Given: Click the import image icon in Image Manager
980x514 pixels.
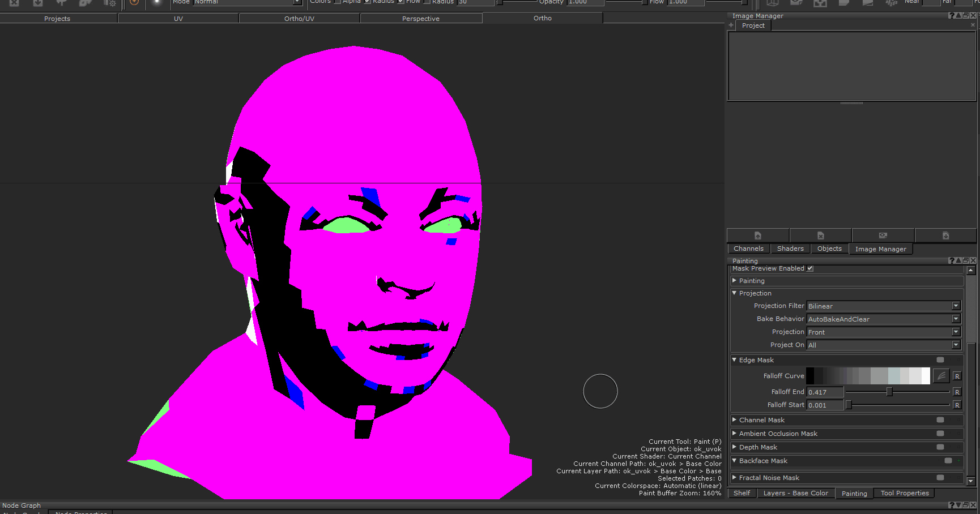Looking at the screenshot, I should pos(758,235).
